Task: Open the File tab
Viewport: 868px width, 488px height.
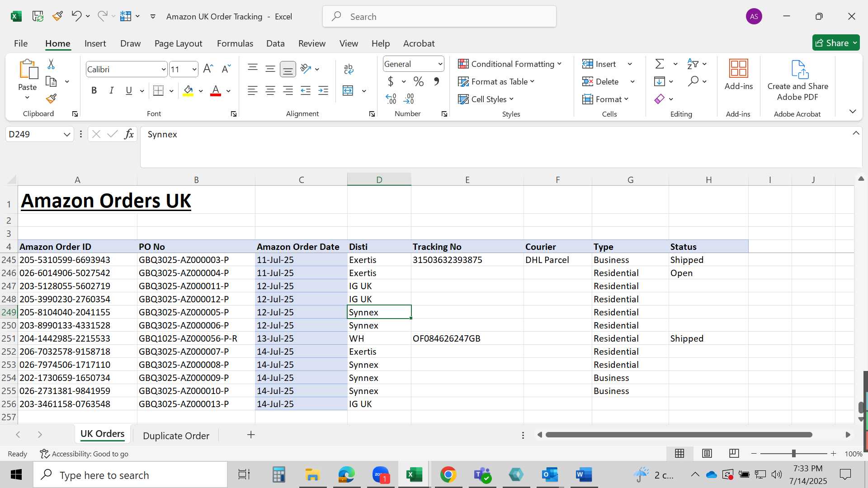Action: tap(21, 43)
